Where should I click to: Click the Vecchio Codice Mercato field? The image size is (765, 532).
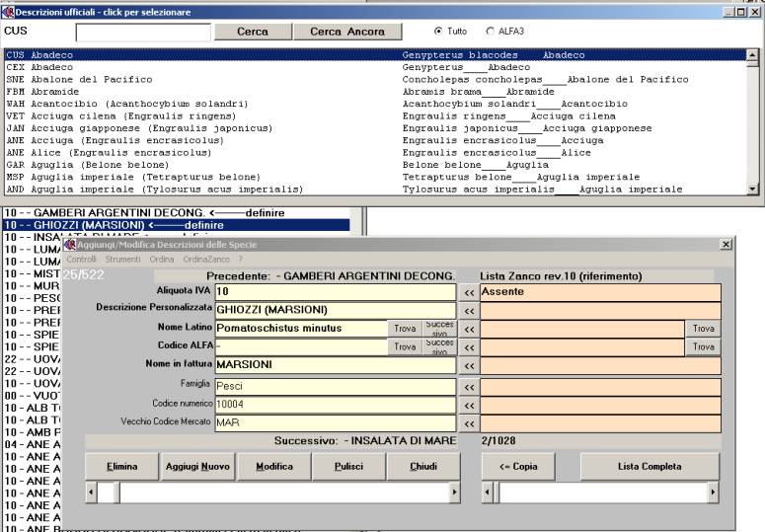tap(336, 422)
